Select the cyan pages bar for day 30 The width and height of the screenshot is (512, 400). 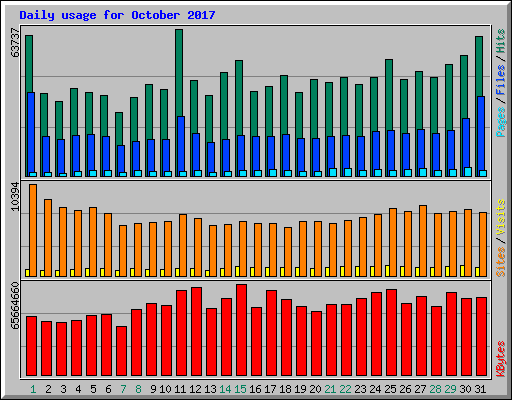point(468,172)
